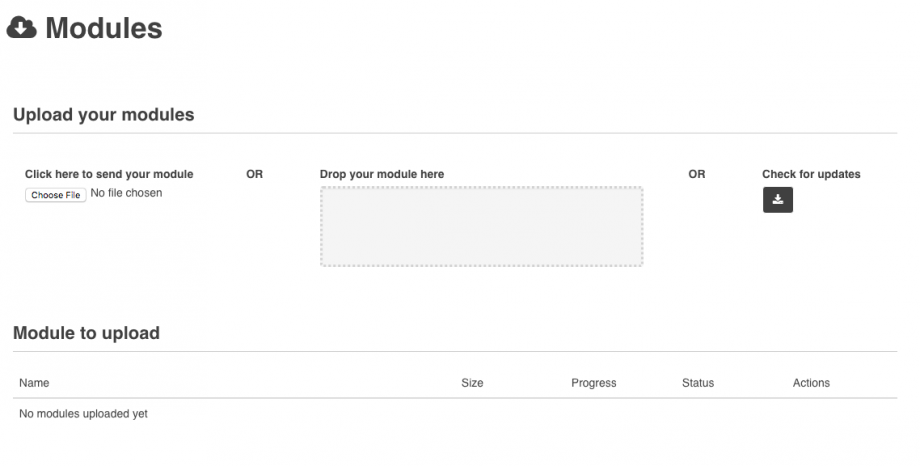Click "Click here to send your module" label

(109, 174)
